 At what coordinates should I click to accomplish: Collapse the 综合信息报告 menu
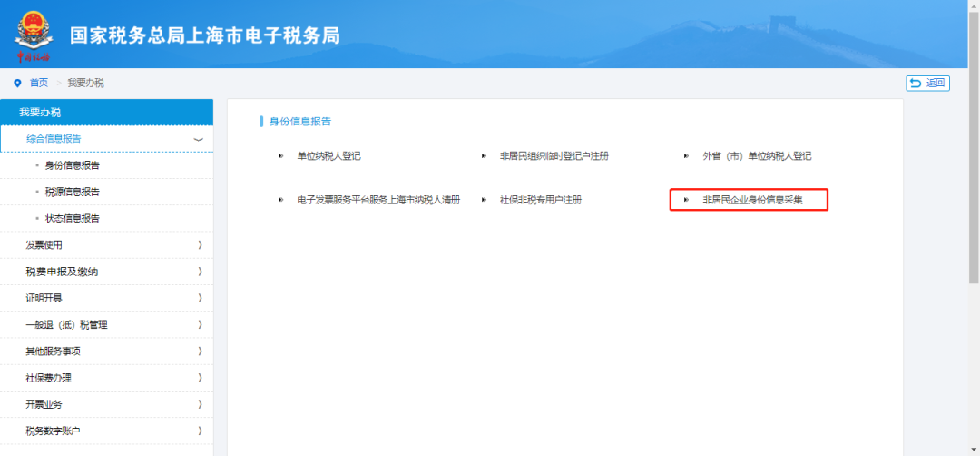106,139
